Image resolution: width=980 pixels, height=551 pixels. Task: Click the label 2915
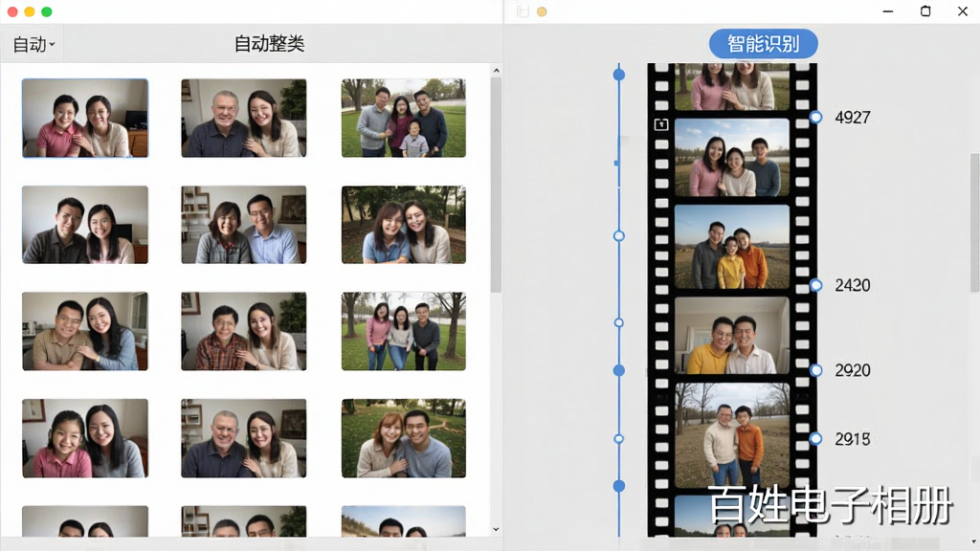(x=853, y=439)
